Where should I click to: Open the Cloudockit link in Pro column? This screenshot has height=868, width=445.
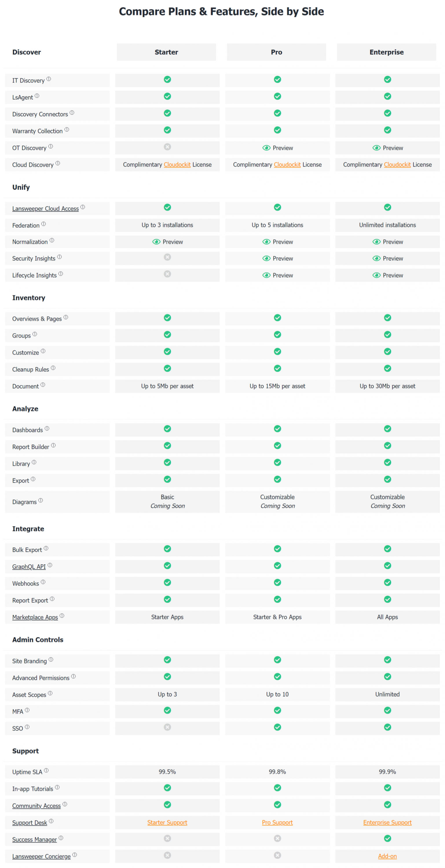[287, 165]
